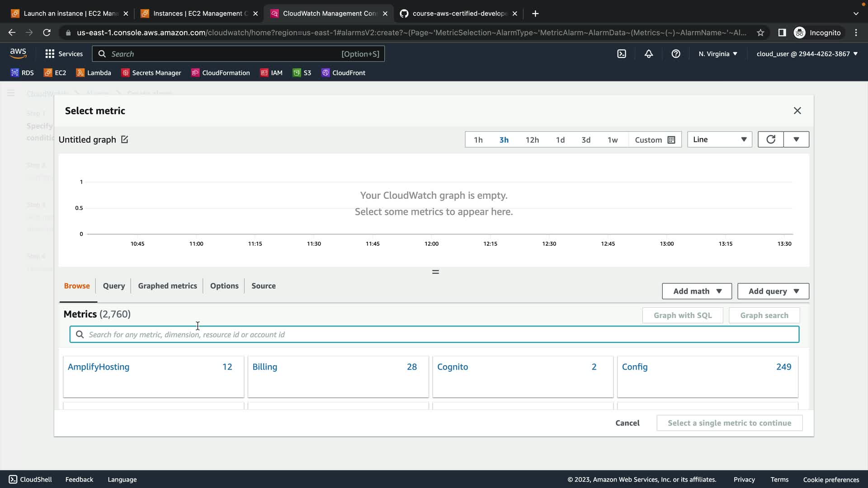Switch to the Source tab
This screenshot has width=868, height=488.
pyautogui.click(x=263, y=286)
